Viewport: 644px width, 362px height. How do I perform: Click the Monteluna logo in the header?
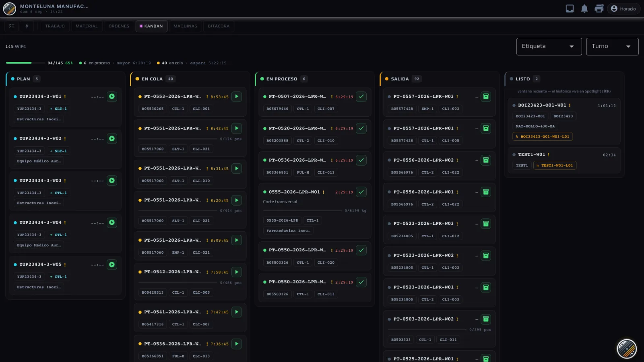tap(10, 8)
